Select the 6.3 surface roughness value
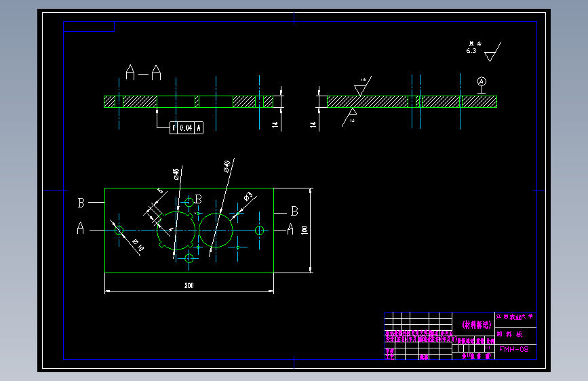This screenshot has width=588, height=381. coord(471,51)
